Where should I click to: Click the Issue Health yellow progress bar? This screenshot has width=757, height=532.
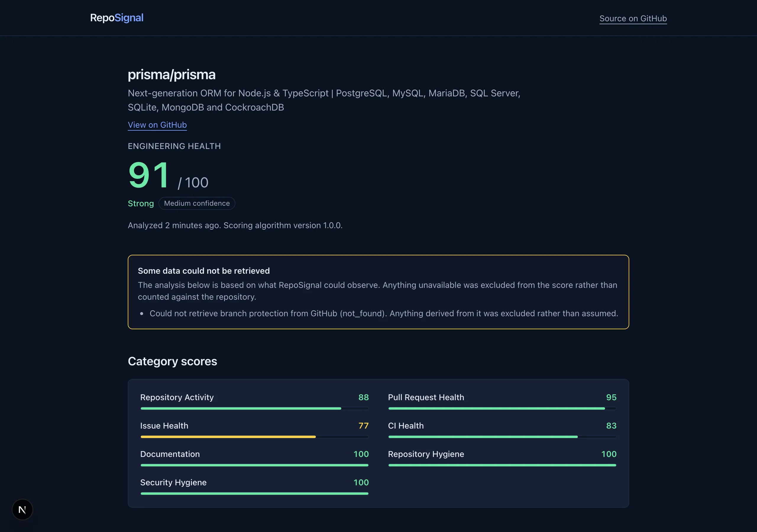255,437
